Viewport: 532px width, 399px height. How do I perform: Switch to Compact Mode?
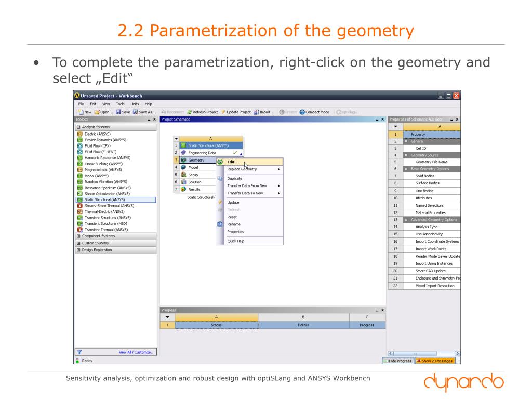click(x=314, y=112)
